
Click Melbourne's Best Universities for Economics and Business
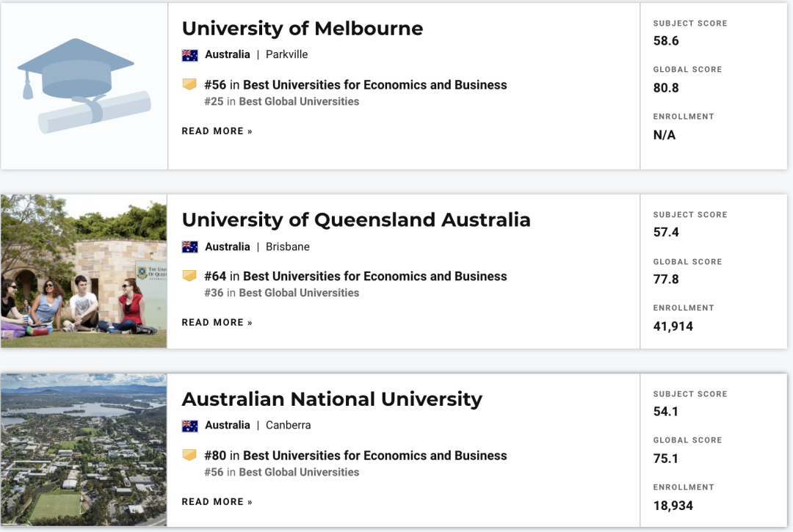tap(374, 85)
